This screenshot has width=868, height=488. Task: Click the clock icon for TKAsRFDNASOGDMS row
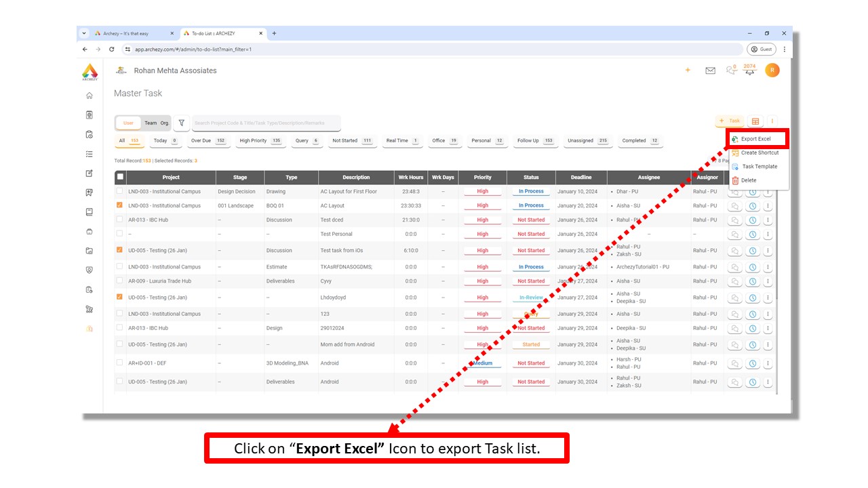752,267
